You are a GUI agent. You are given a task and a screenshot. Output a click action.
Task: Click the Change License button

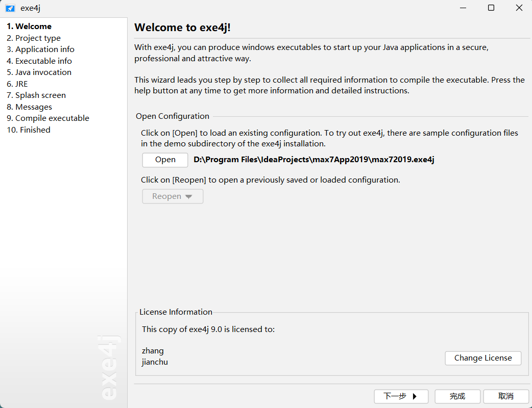click(x=483, y=358)
